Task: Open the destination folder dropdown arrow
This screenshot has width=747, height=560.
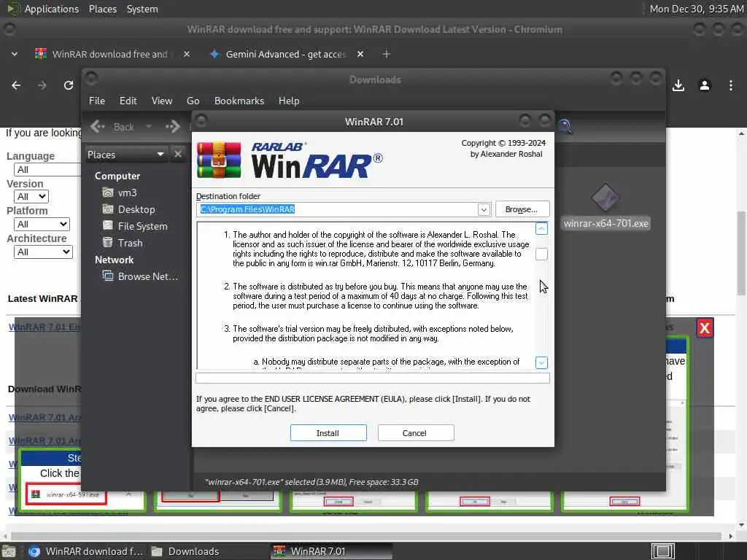Action: 484,209
